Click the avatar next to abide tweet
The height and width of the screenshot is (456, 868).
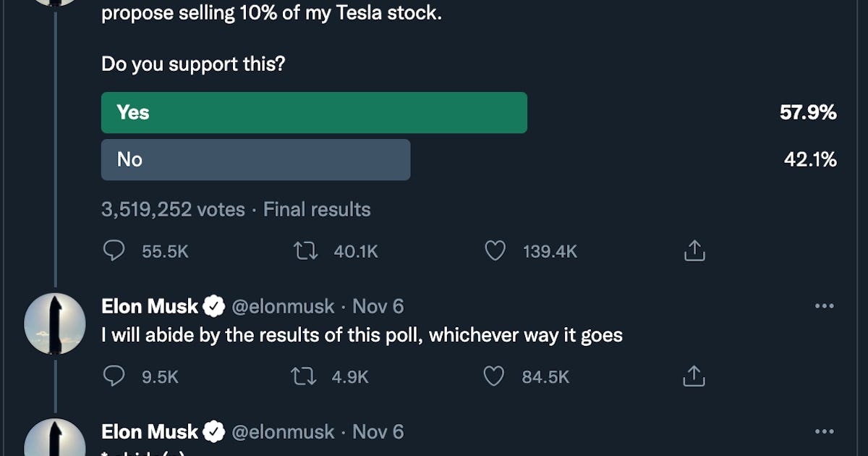coord(55,324)
